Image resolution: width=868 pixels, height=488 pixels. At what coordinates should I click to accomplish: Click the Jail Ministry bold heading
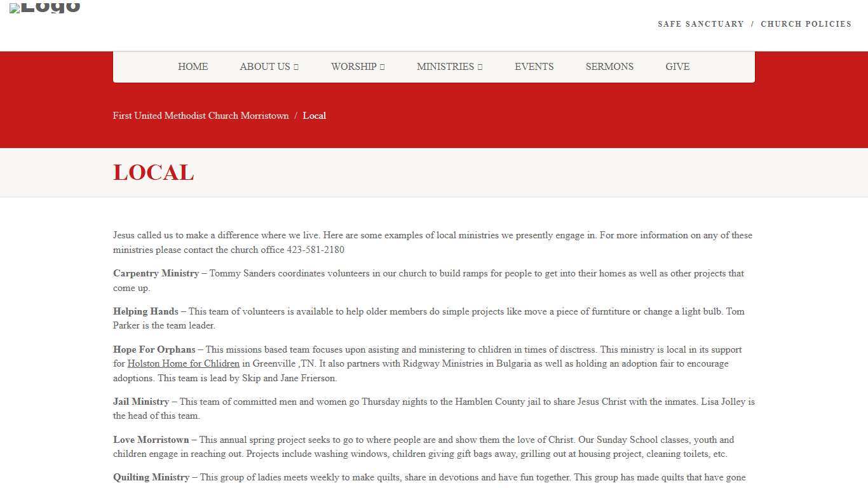141,402
